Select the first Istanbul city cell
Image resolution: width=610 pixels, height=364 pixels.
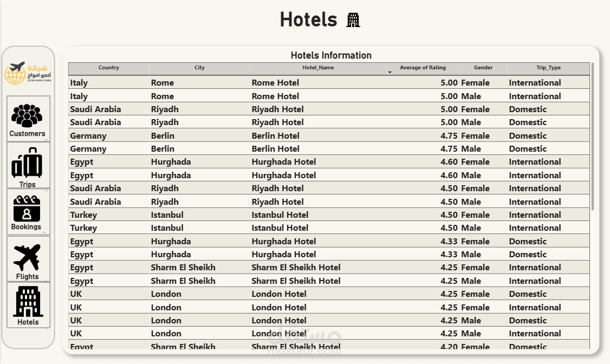167,215
